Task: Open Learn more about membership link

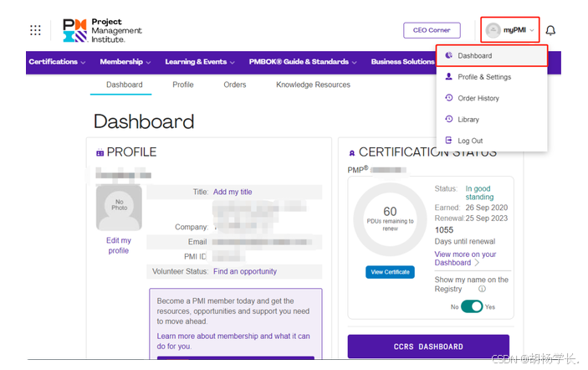Action: coord(233,341)
